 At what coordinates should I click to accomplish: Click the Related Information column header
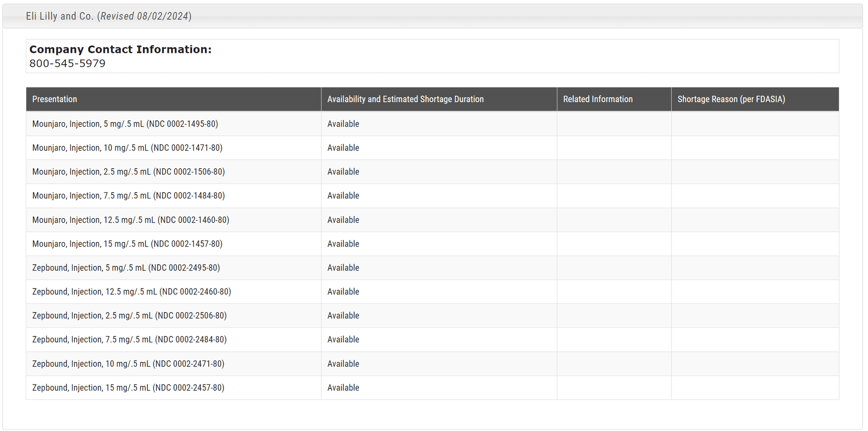tap(597, 99)
